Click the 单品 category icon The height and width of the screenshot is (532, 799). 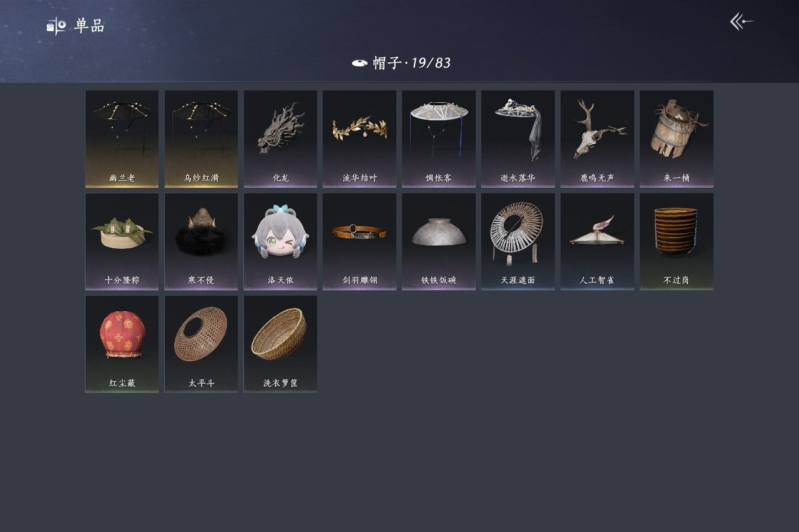56,26
